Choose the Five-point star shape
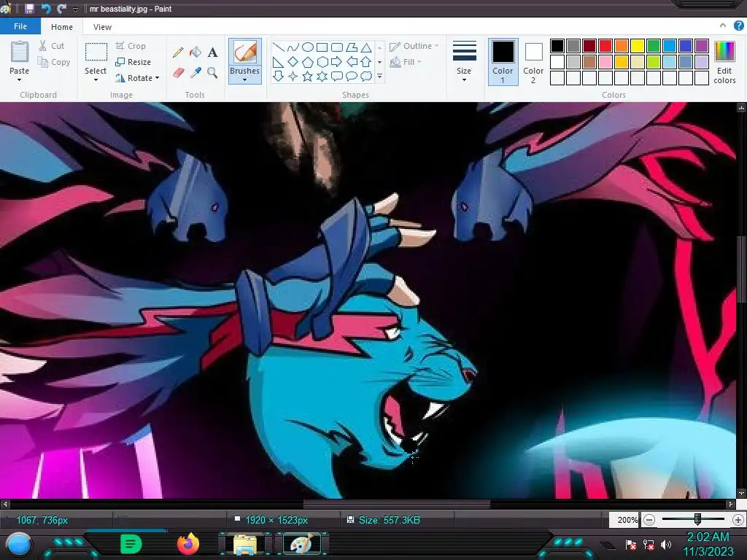Image resolution: width=747 pixels, height=560 pixels. pyautogui.click(x=308, y=76)
